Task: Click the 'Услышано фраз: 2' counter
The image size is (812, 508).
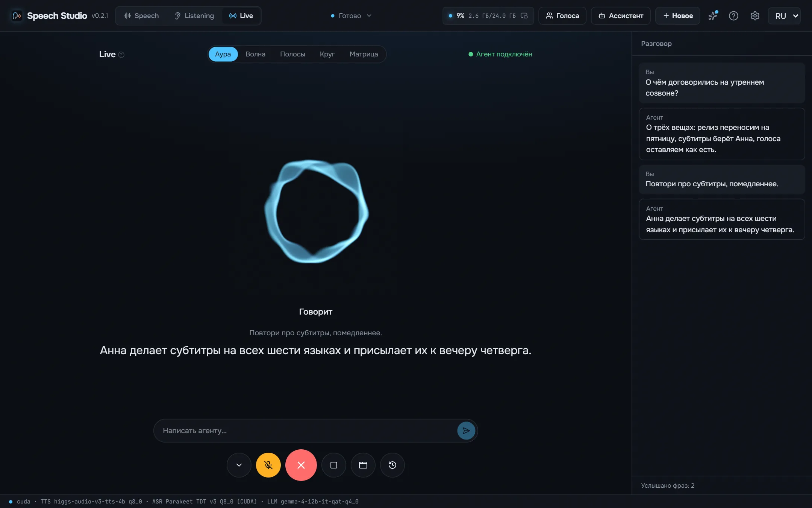Action: 667,485
